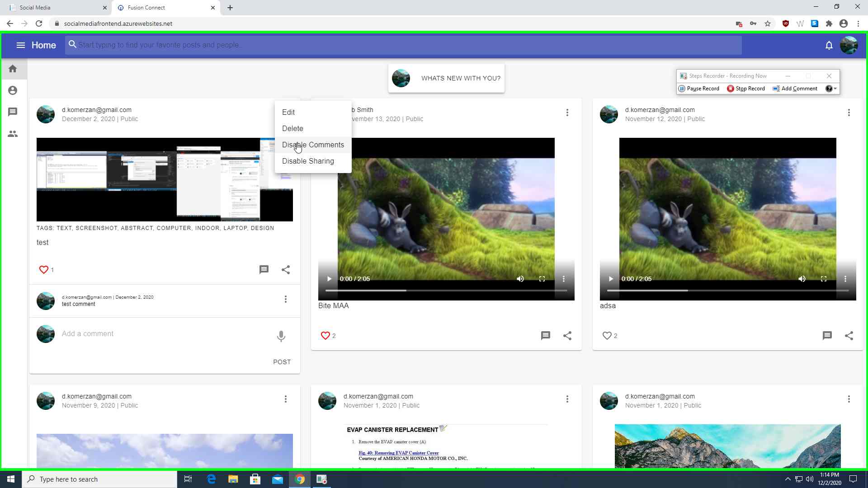Open options for the 'test comment' comment
This screenshot has width=868, height=488.
[286, 299]
